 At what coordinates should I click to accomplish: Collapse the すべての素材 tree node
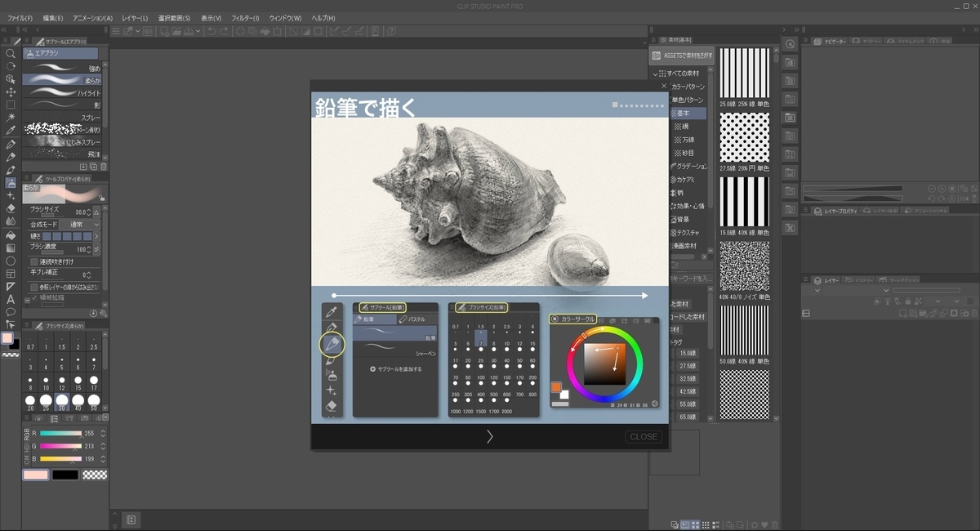[x=655, y=74]
